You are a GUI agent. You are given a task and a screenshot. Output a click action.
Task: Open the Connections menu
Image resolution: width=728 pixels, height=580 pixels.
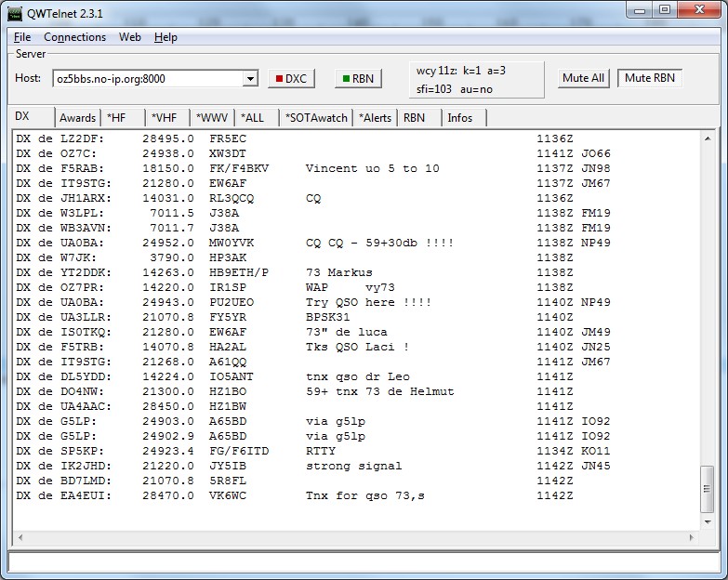click(74, 37)
